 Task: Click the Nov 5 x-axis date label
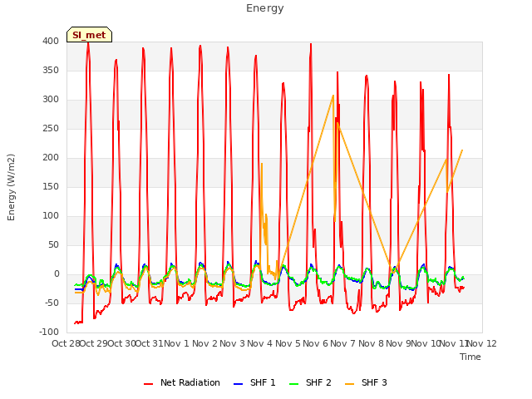(x=288, y=343)
